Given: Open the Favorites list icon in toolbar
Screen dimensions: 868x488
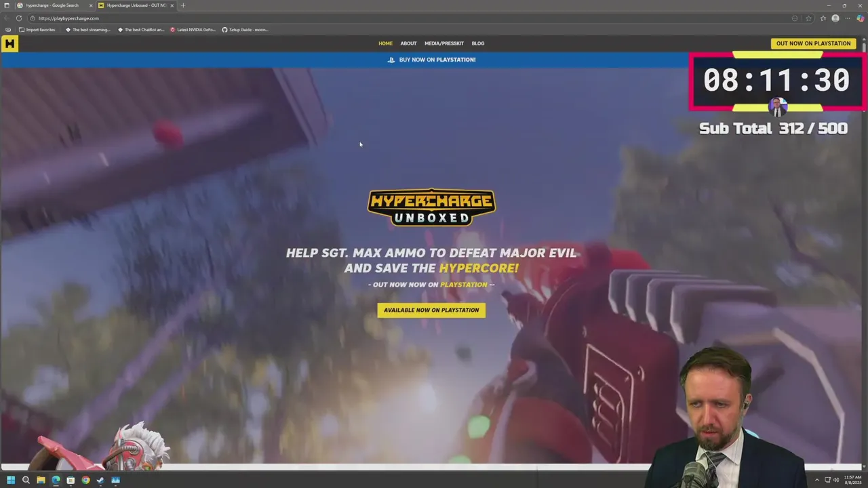Looking at the screenshot, I should [x=823, y=18].
